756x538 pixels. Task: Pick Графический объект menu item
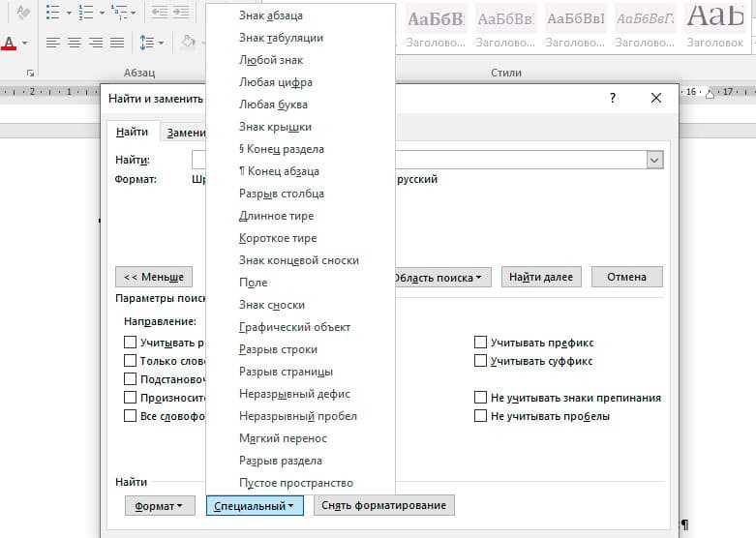coord(300,327)
